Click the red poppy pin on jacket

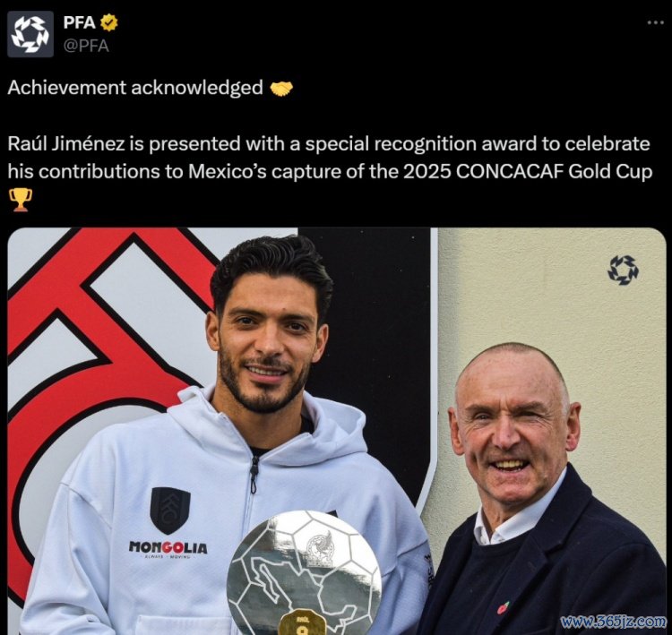[x=504, y=607]
